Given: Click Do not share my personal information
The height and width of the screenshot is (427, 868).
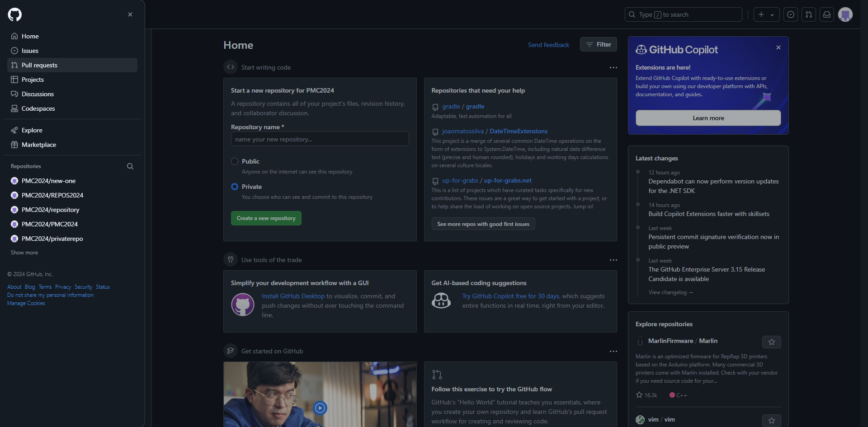Looking at the screenshot, I should (x=50, y=295).
